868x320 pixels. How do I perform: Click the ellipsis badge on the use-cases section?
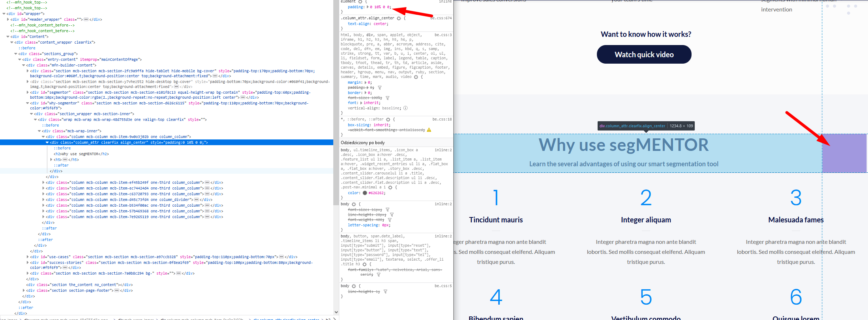coord(281,257)
